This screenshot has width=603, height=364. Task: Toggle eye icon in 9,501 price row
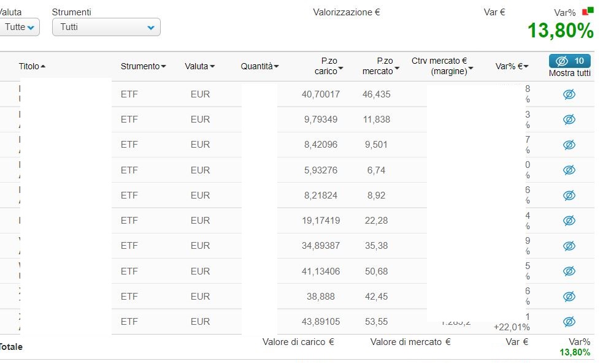click(x=569, y=145)
